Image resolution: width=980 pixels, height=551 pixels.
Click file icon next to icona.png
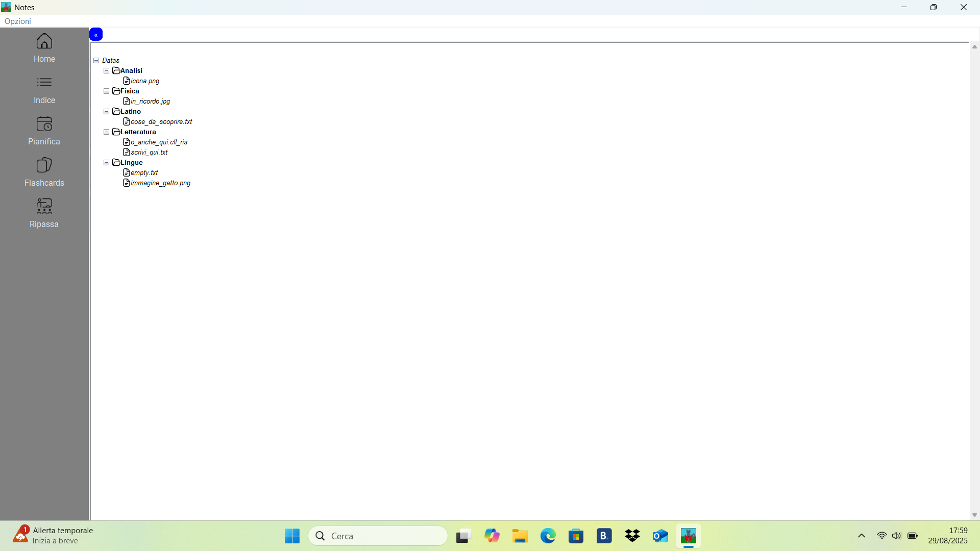coord(127,81)
